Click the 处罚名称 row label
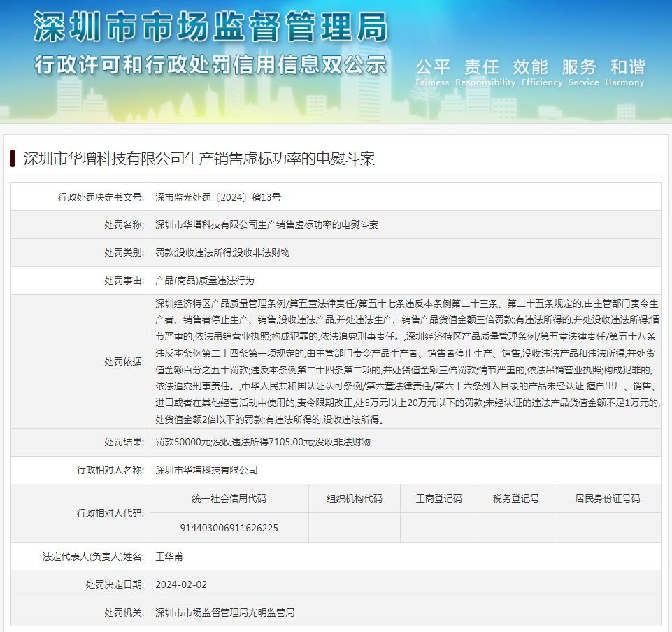 [124, 224]
